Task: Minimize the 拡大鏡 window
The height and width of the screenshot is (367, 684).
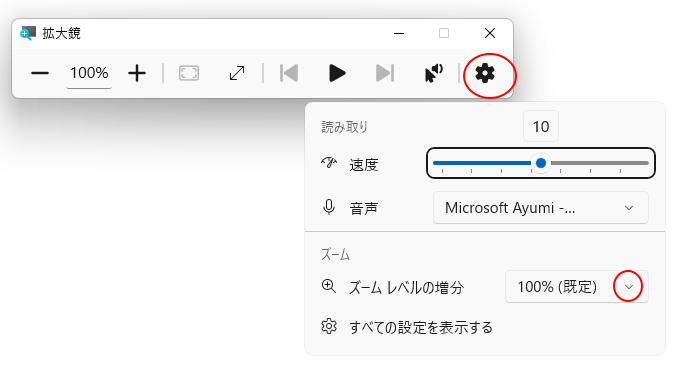Action: tap(399, 33)
